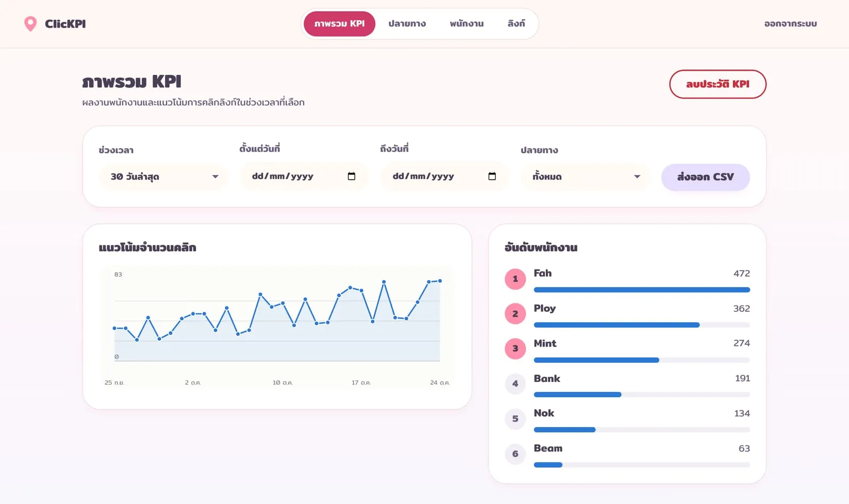Click employee name Mint
This screenshot has width=849, height=504.
click(x=545, y=343)
